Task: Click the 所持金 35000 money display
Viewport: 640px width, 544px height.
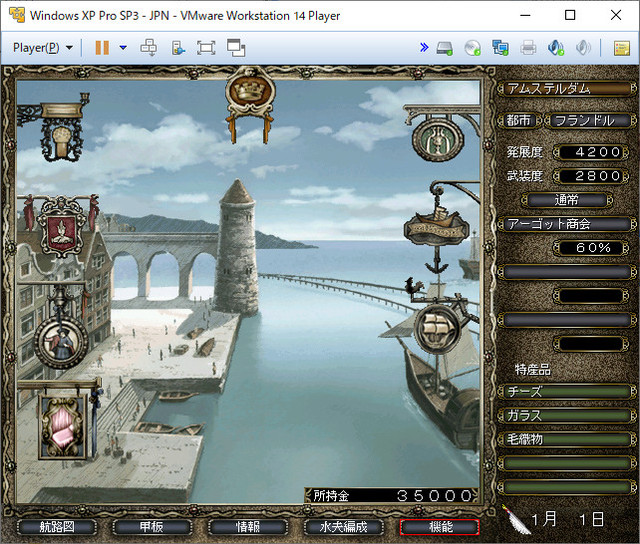Action: click(392, 495)
